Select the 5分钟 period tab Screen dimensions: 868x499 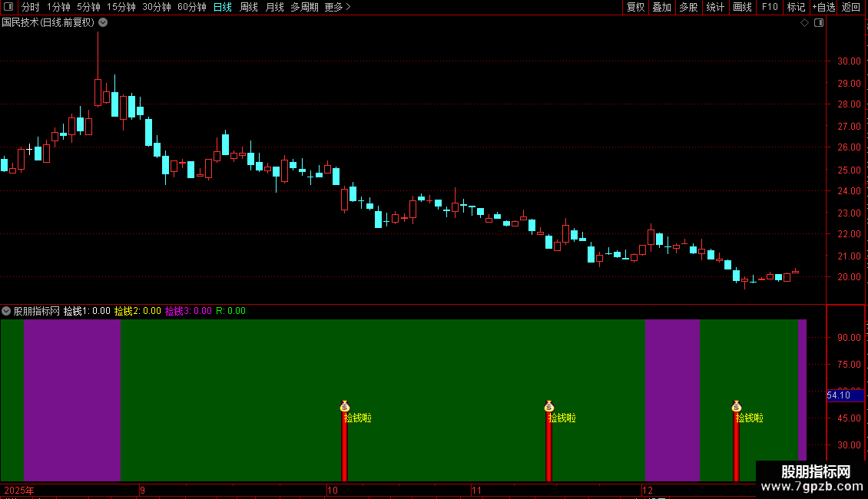(88, 7)
